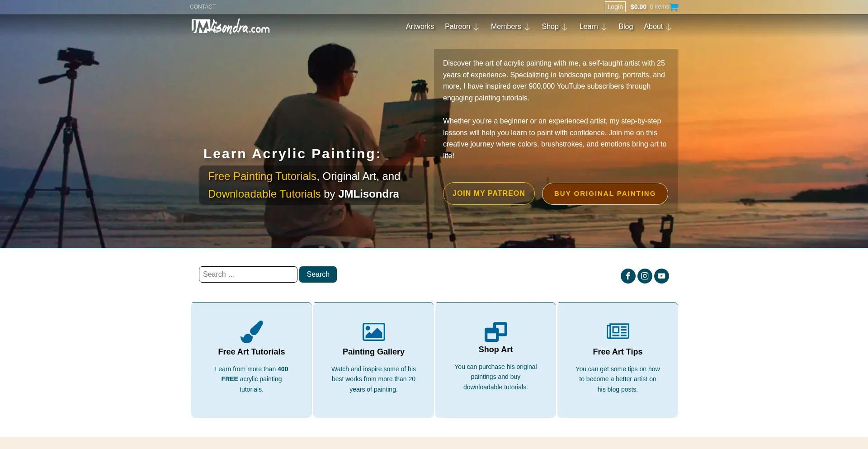Expand the About menu arrow
Image resolution: width=868 pixels, height=449 pixels.
(669, 27)
